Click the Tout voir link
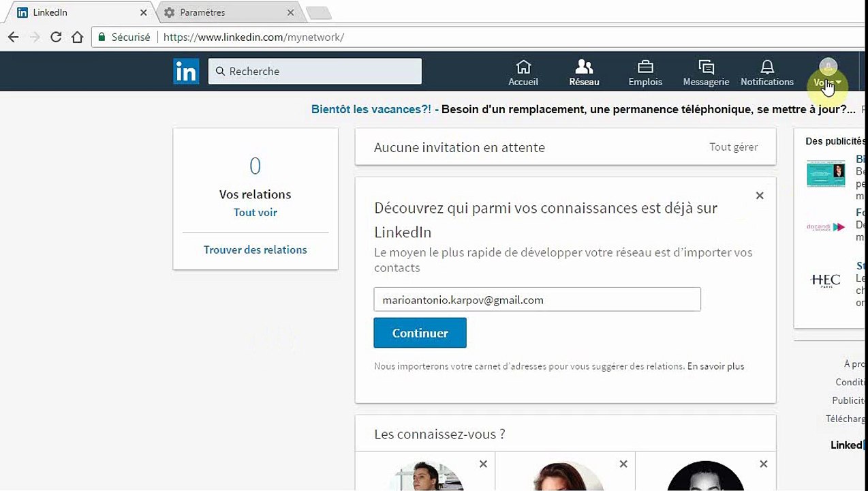Screen dimensions: 868x491 (x=255, y=212)
